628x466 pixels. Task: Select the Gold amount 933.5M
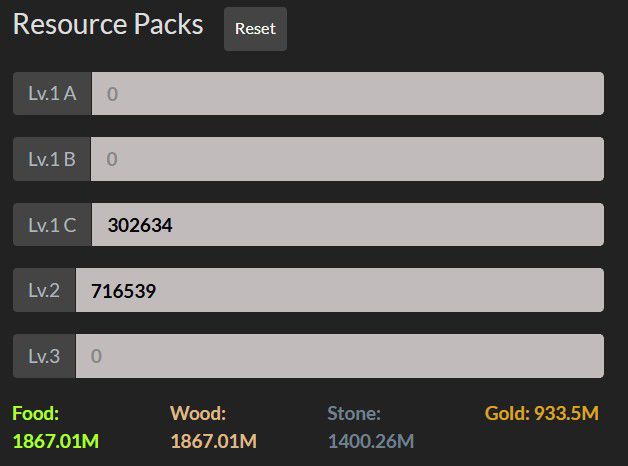570,413
